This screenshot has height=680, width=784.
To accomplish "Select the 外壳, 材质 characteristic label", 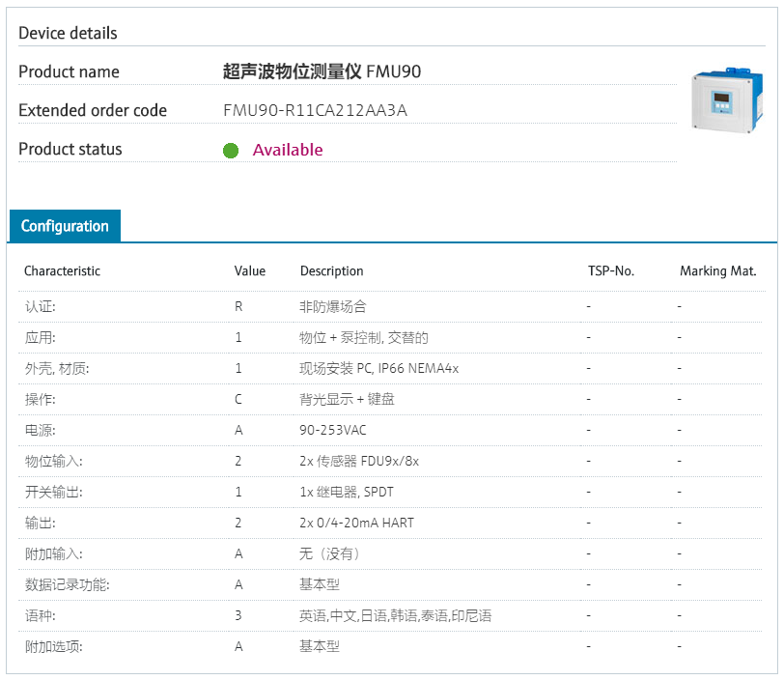I will coord(57,369).
